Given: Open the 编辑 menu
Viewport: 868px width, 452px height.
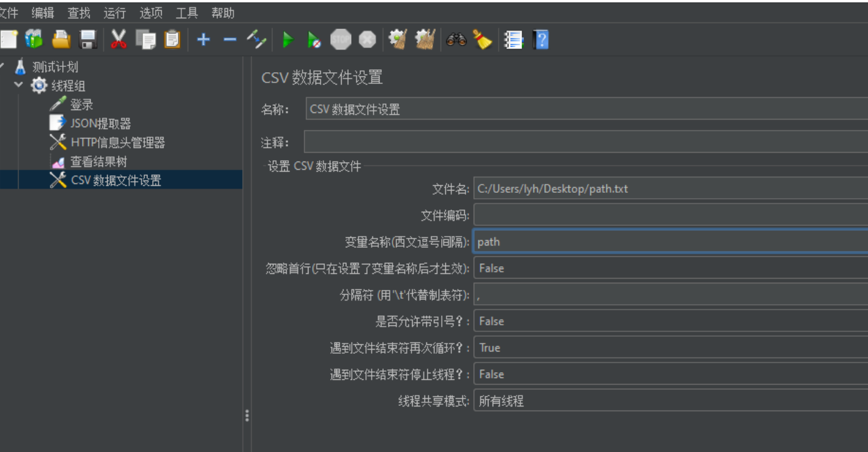Looking at the screenshot, I should (x=43, y=12).
